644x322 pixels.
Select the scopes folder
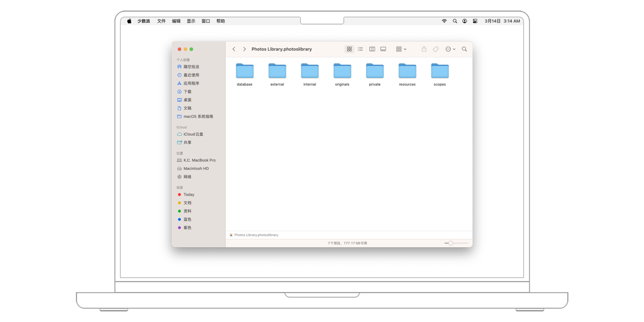coord(440,75)
